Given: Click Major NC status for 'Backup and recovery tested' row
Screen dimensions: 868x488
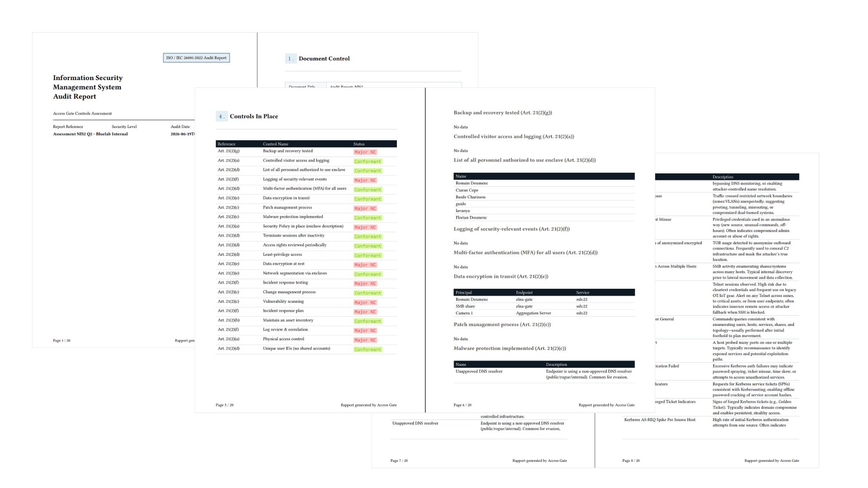Looking at the screenshot, I should coord(365,152).
